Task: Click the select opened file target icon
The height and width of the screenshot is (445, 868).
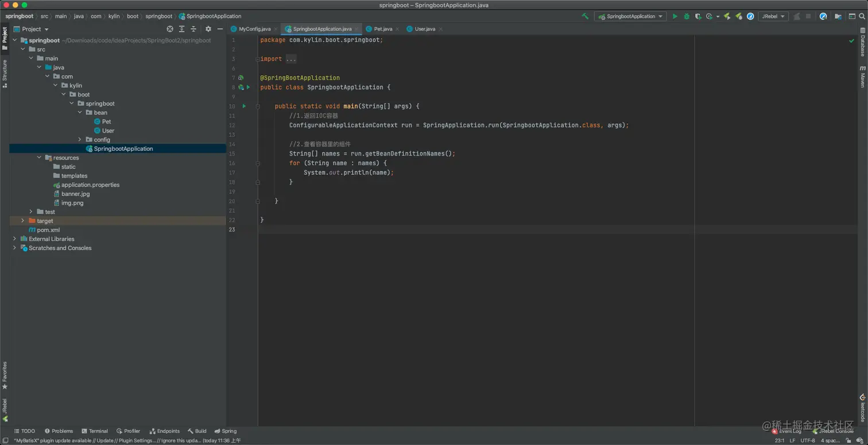Action: 170,29
